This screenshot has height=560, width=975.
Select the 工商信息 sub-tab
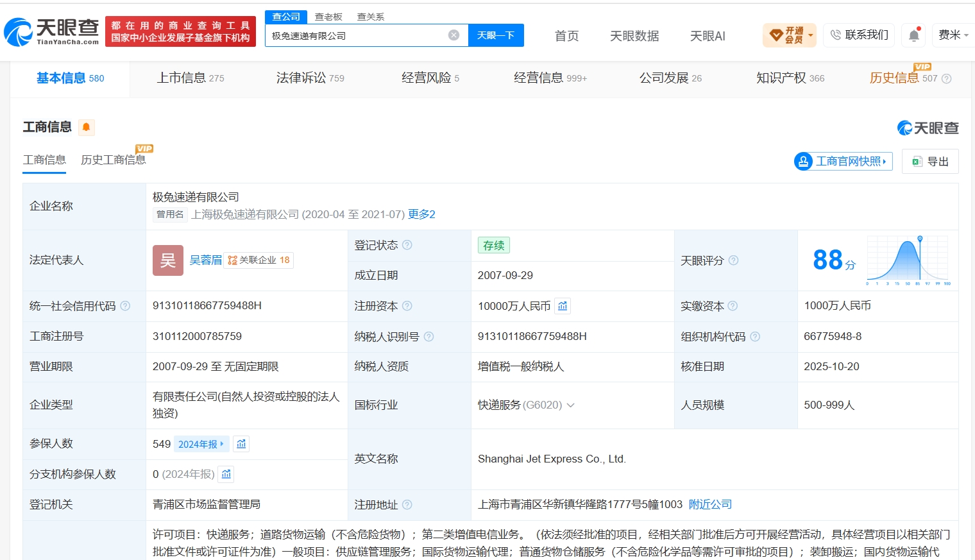click(x=44, y=160)
